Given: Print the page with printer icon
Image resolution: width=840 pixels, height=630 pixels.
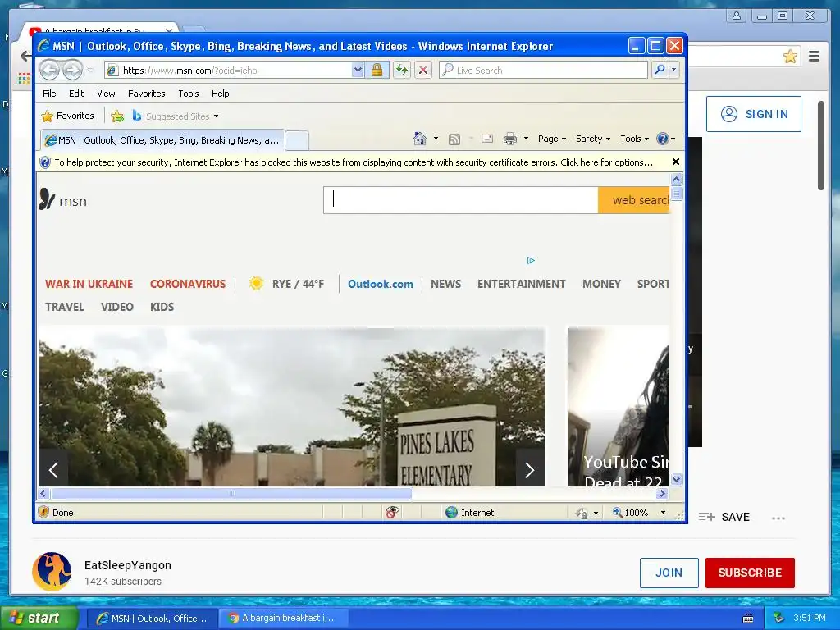Looking at the screenshot, I should pos(510,139).
